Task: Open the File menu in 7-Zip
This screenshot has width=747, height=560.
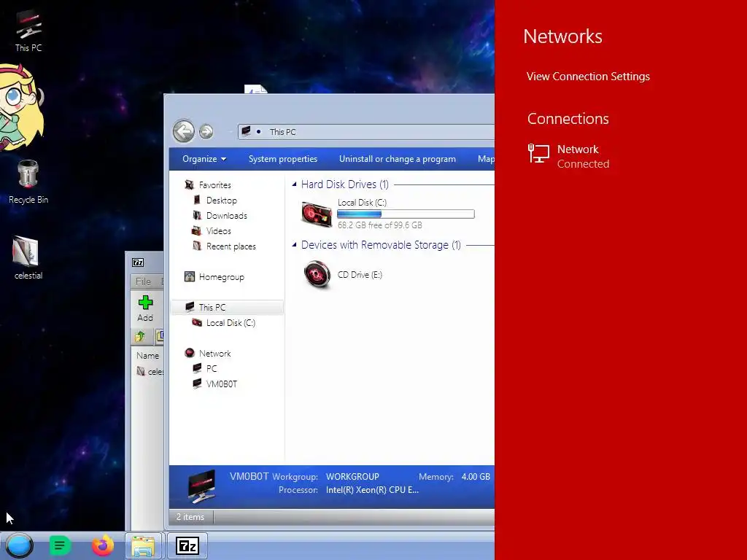Action: pyautogui.click(x=143, y=281)
